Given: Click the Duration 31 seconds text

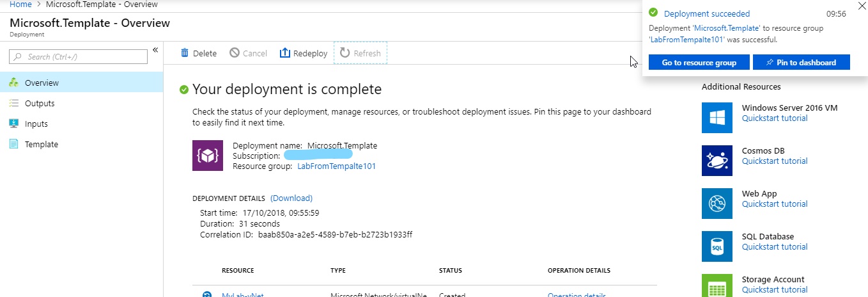Looking at the screenshot, I should [x=258, y=224].
